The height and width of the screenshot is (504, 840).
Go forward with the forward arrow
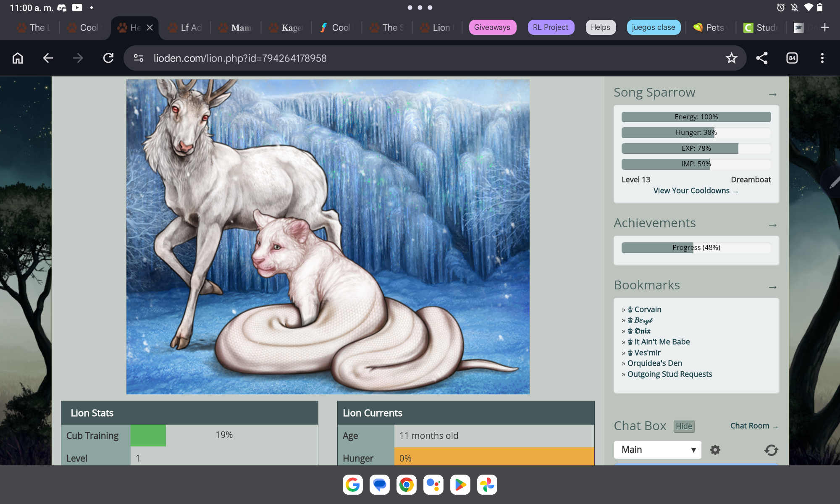pyautogui.click(x=78, y=58)
